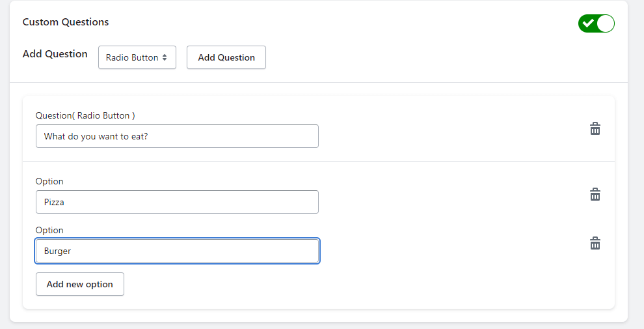
Task: Delete the 'What do you want to eat?' question
Action: point(595,129)
